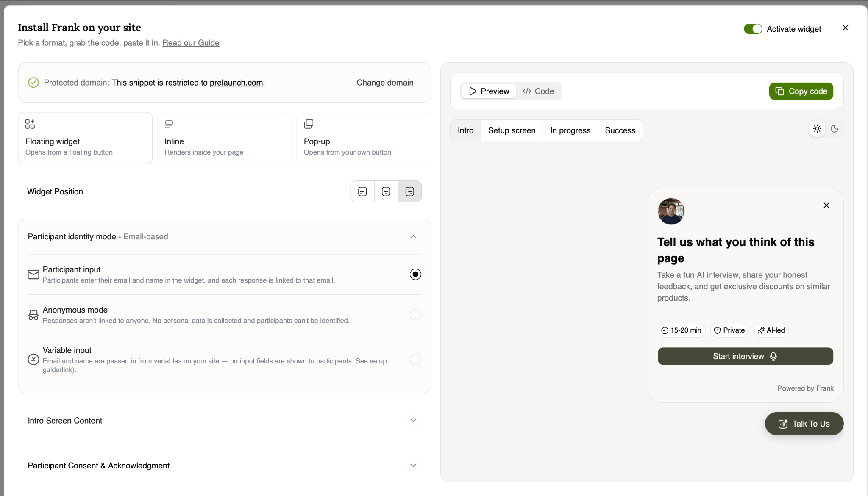The width and height of the screenshot is (868, 496).
Task: Select left widget position icon
Action: (362, 191)
